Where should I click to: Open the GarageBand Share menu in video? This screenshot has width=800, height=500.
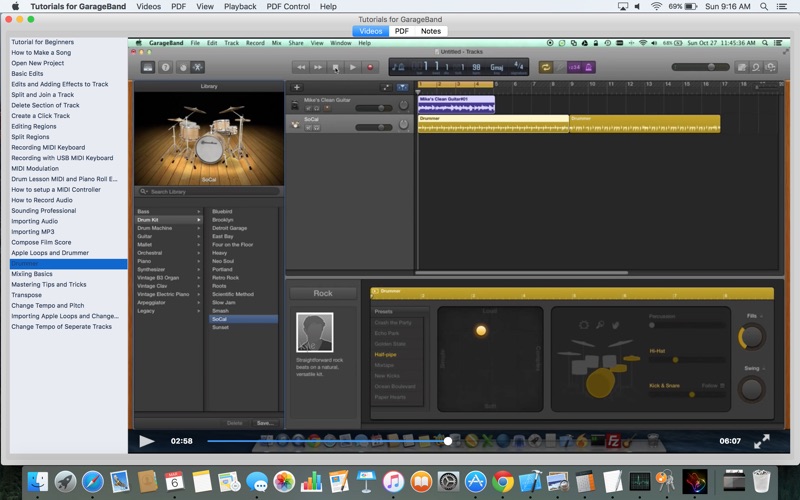296,43
